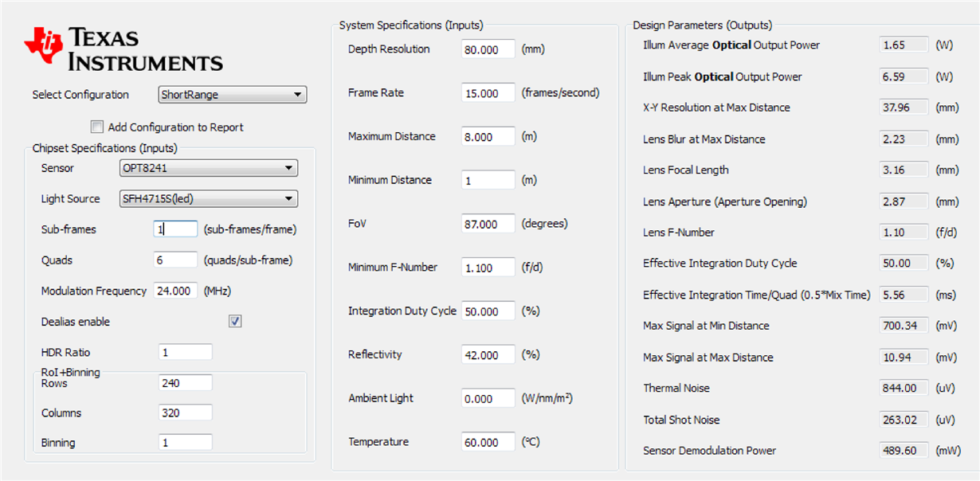Select the Quads value field
This screenshot has height=481, width=980.
click(x=175, y=260)
